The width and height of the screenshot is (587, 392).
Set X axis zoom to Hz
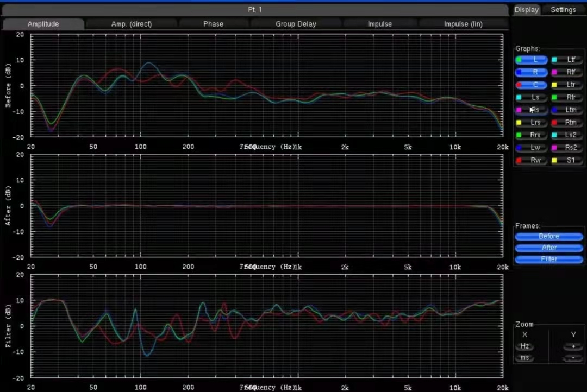coord(524,346)
